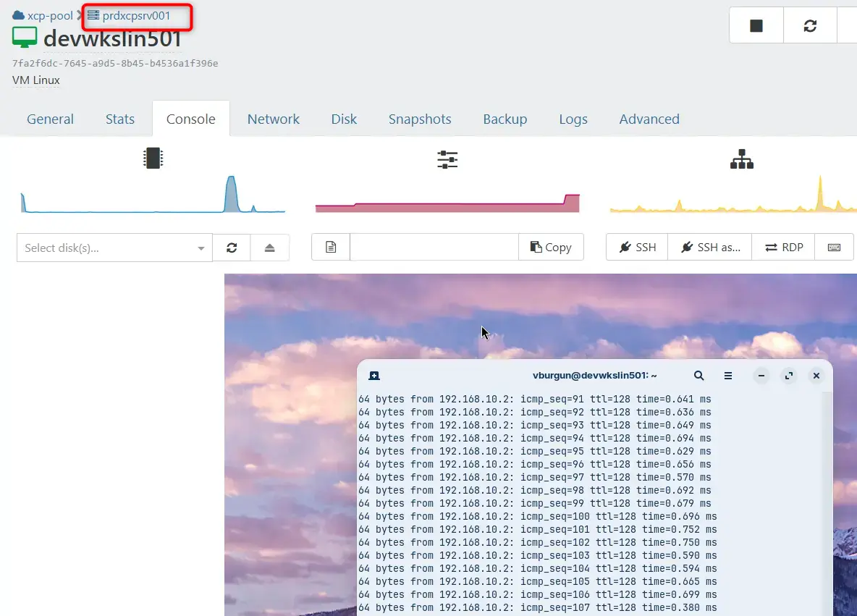The image size is (857, 616).
Task: Click the reboot VM refresh icon
Action: (810, 26)
